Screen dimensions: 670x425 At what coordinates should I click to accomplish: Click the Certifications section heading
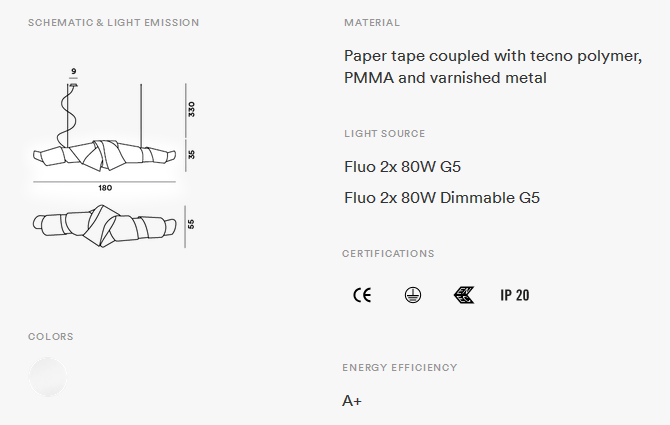pos(388,254)
